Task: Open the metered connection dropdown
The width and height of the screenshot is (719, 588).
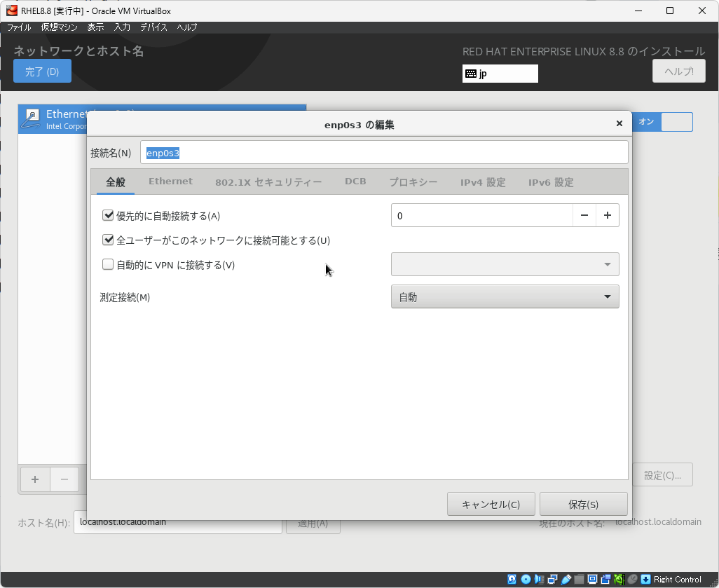Action: [505, 296]
